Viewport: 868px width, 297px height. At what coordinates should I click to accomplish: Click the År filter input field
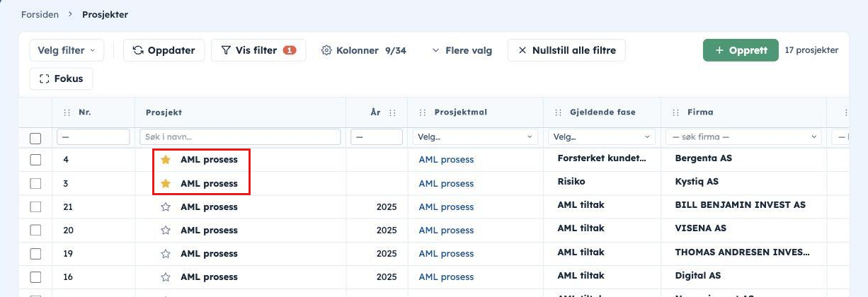(377, 136)
